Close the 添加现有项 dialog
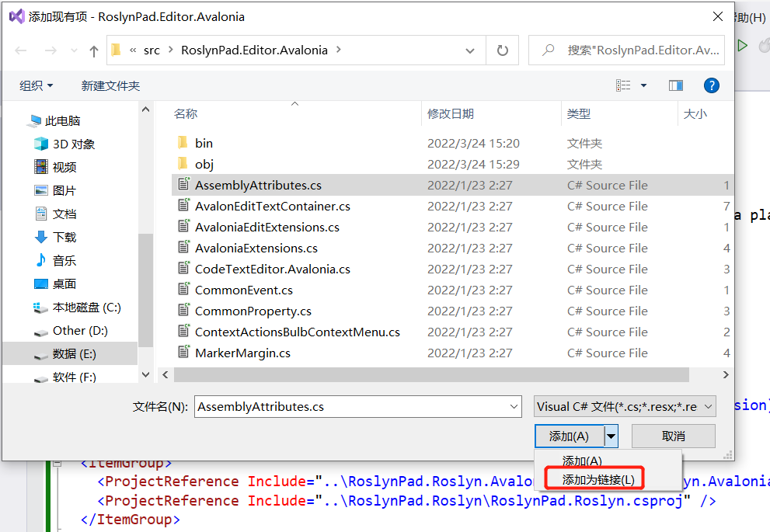 tap(717, 16)
